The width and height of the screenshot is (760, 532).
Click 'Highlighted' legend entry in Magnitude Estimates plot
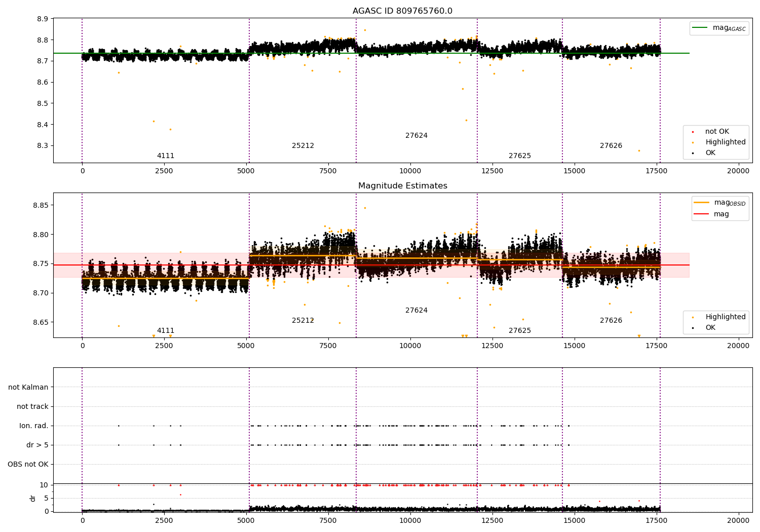(719, 317)
